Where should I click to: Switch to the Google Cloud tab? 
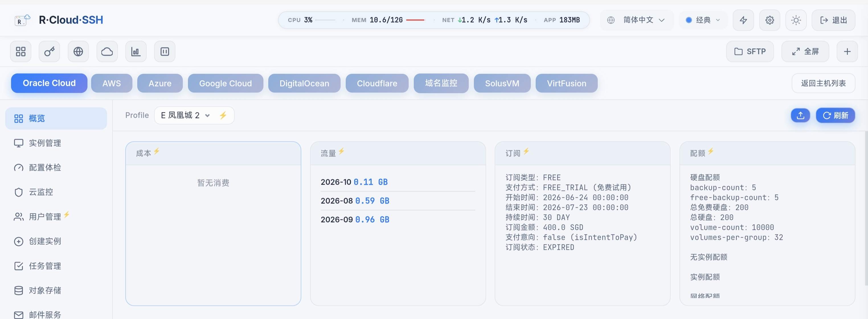tap(226, 83)
